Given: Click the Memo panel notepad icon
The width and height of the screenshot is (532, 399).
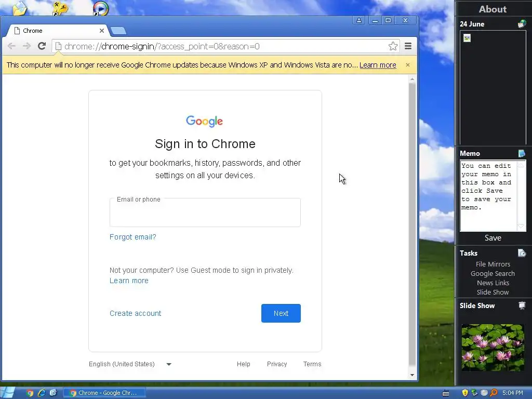Looking at the screenshot, I should click(522, 153).
